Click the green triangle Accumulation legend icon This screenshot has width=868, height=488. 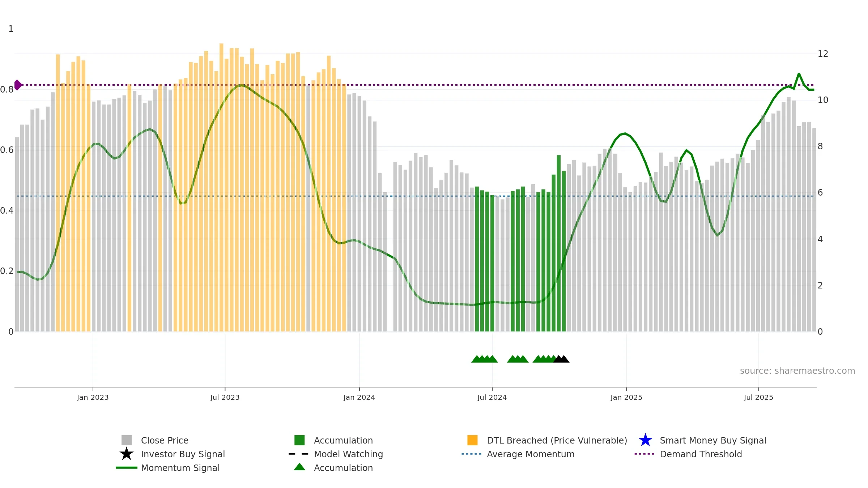click(x=299, y=467)
